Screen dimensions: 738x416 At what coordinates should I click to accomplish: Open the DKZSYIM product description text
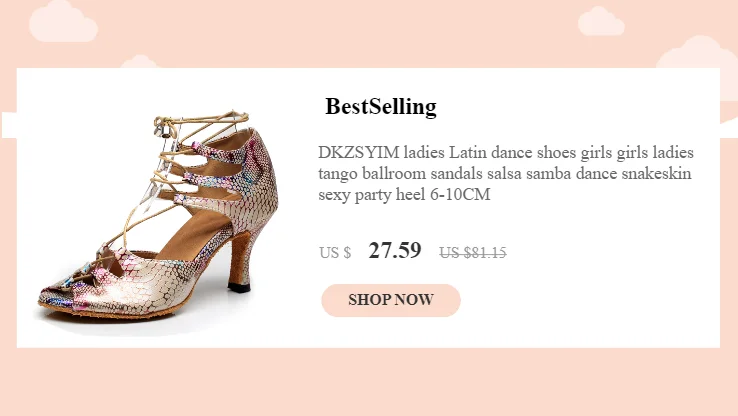pyautogui.click(x=506, y=173)
